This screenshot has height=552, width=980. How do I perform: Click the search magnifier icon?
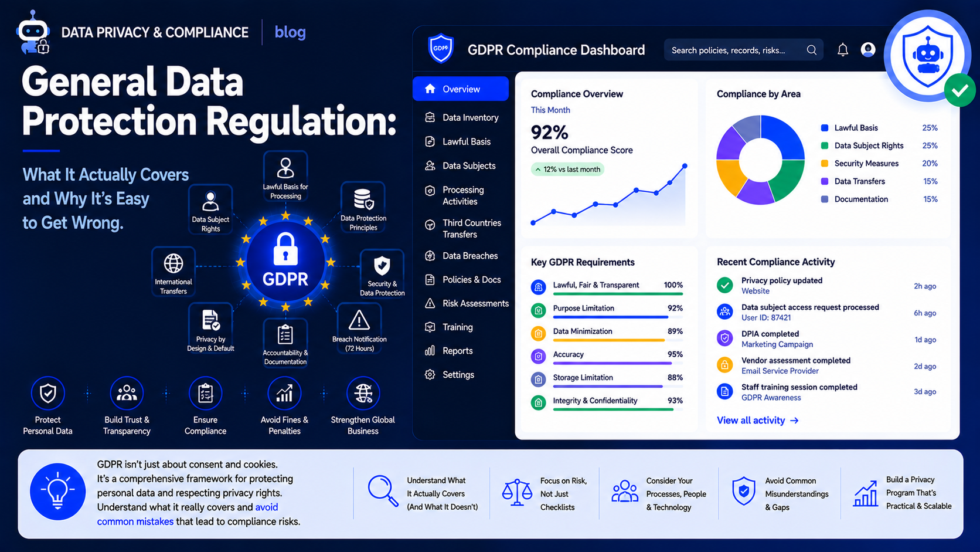(811, 50)
